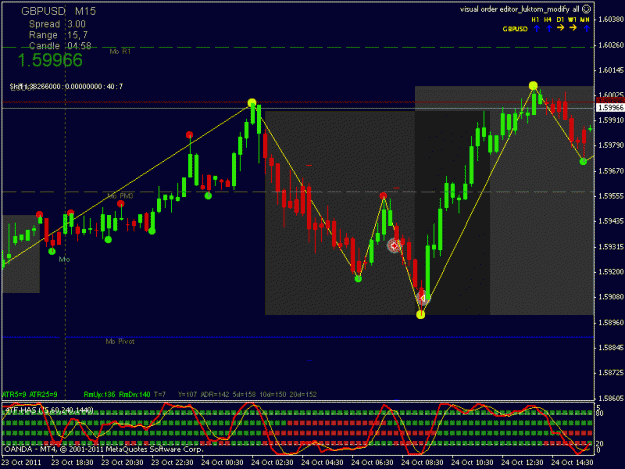Image resolution: width=625 pixels, height=469 pixels.
Task: Select the 'Mo PM3' level label
Action: pyautogui.click(x=120, y=196)
